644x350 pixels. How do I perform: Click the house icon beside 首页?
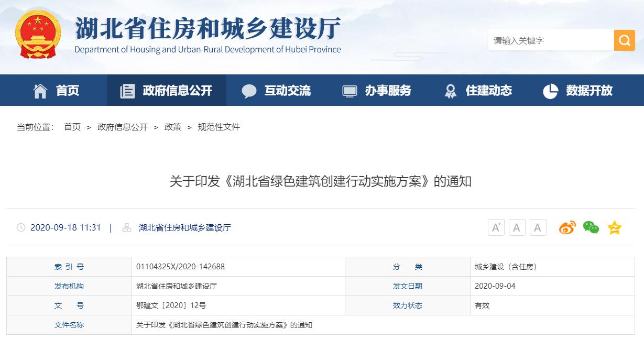tap(40, 91)
